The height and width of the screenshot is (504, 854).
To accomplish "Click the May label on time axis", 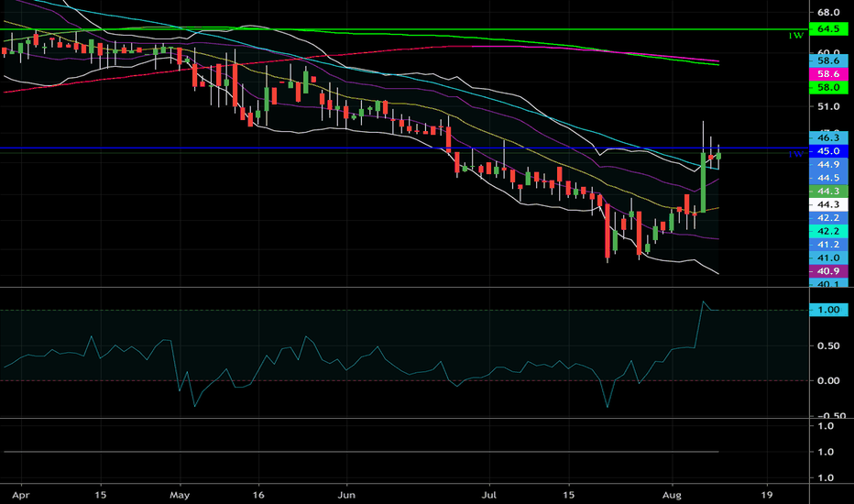I will click(180, 495).
